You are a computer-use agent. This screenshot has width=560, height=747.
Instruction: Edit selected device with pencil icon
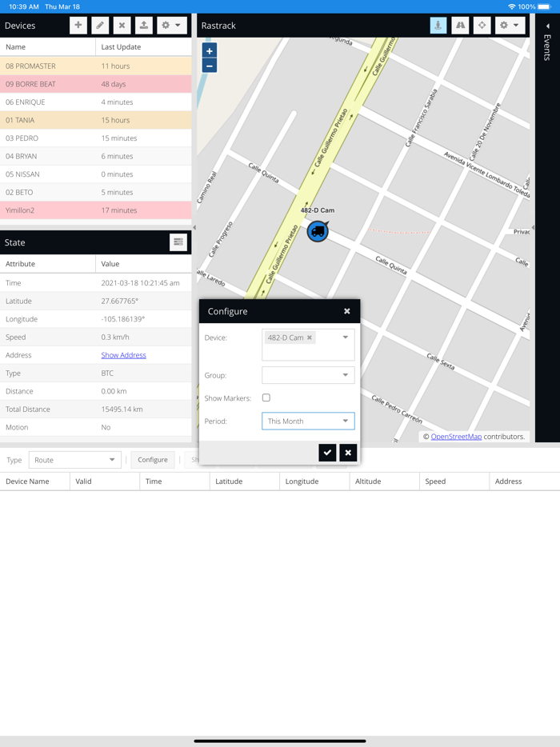pyautogui.click(x=100, y=26)
